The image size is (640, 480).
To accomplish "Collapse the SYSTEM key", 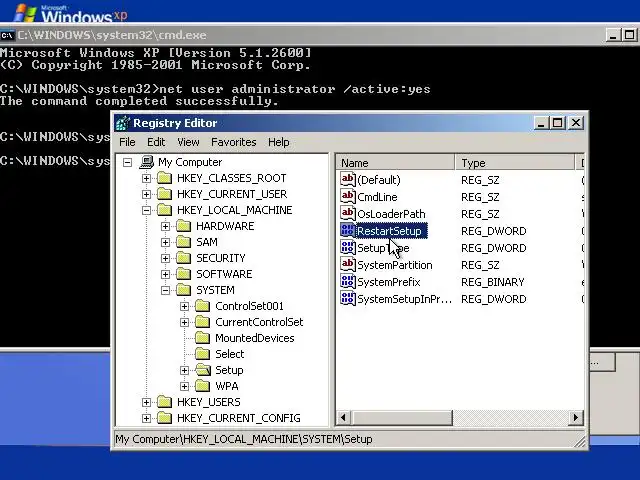I will (x=165, y=290).
